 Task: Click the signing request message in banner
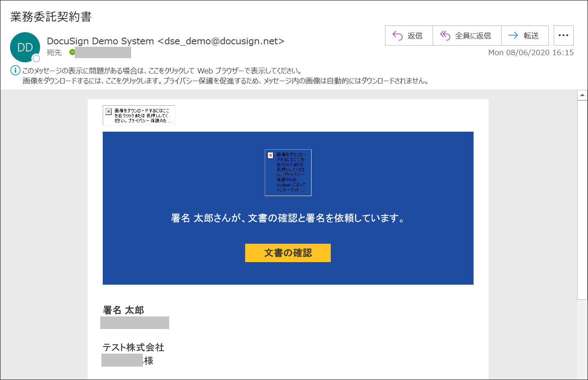pyautogui.click(x=288, y=218)
